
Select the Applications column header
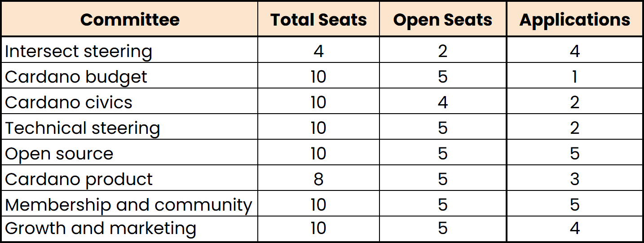tap(575, 20)
